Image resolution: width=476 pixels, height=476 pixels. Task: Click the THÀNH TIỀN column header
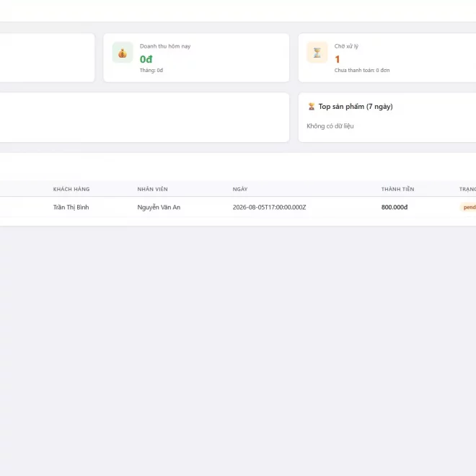click(397, 189)
